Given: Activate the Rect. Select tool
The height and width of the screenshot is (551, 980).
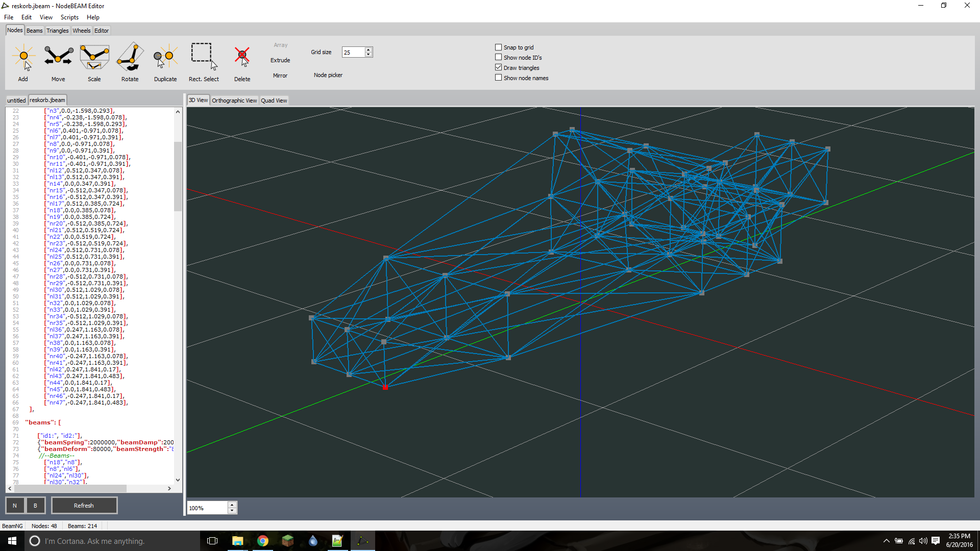Looking at the screenshot, I should (x=204, y=62).
